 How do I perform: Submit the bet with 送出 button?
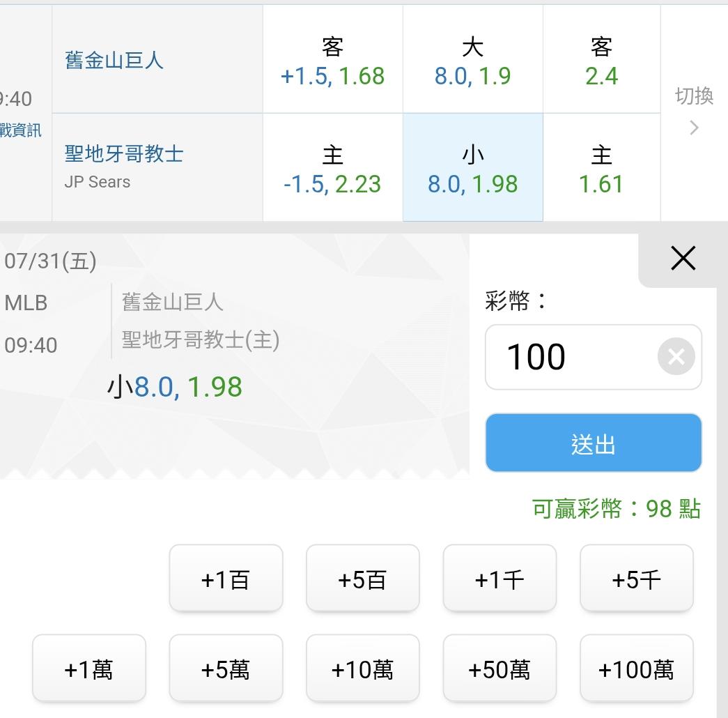[x=594, y=443]
